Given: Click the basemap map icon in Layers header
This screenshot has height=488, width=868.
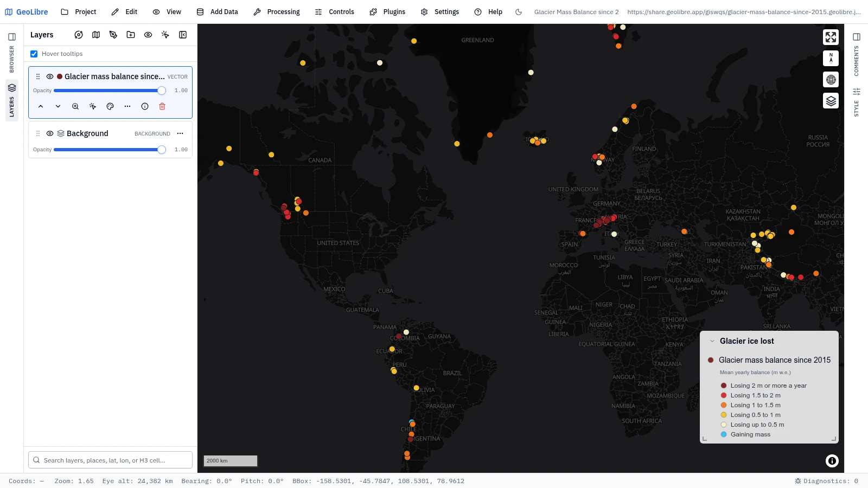Looking at the screenshot, I should coord(96,35).
